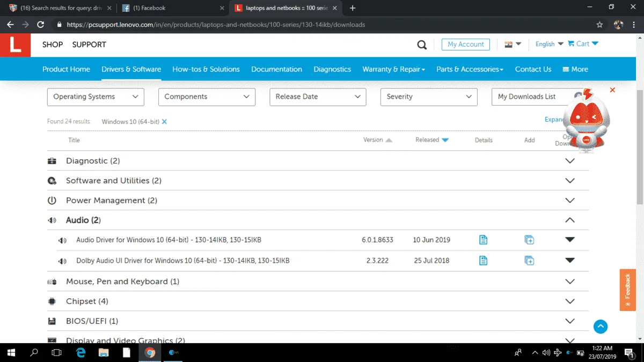Sort by Version column

point(377,140)
